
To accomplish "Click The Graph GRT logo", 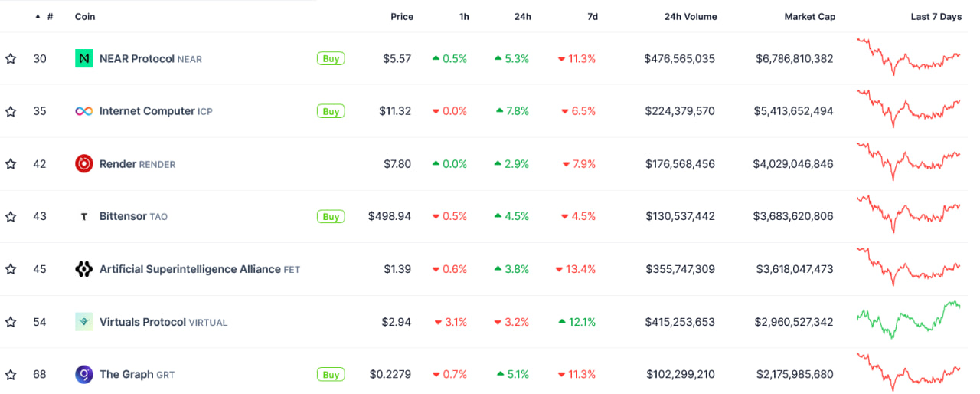I will point(84,375).
